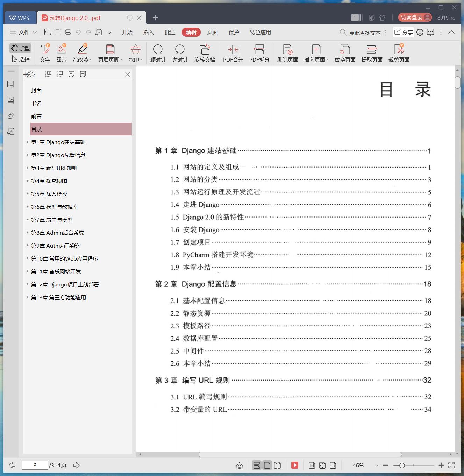Switch to the 特色应用 tab

(260, 32)
